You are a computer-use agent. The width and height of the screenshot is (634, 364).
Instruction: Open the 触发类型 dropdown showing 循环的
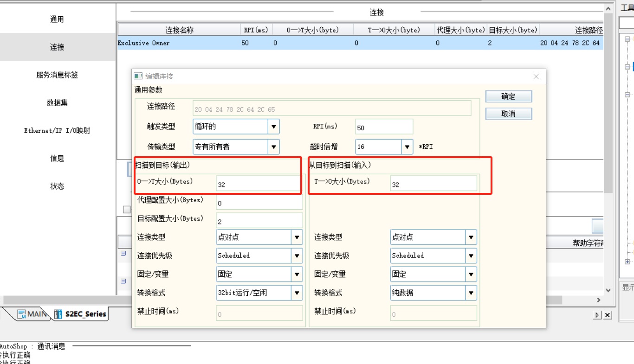click(x=274, y=127)
